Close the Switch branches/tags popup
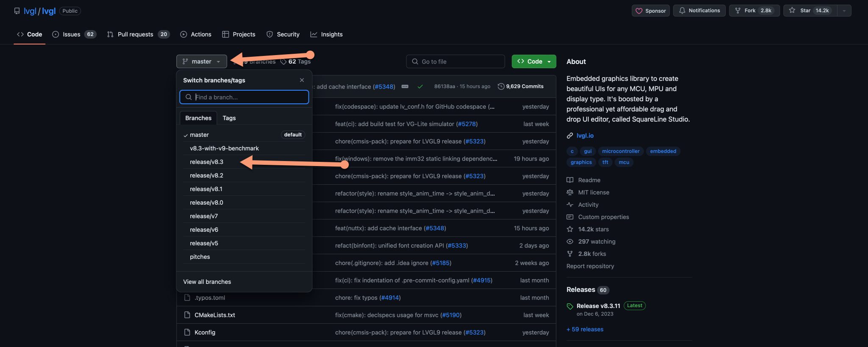 [x=302, y=80]
